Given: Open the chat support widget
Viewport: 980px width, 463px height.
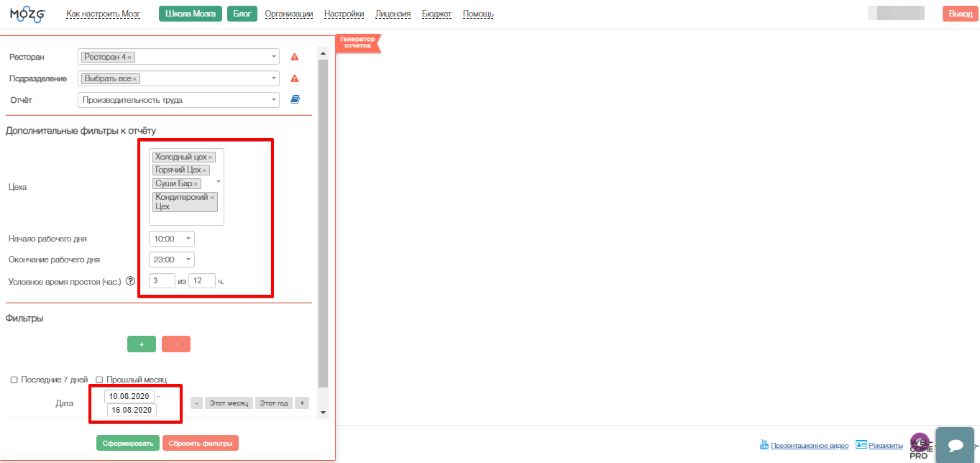Looking at the screenshot, I should click(x=955, y=445).
